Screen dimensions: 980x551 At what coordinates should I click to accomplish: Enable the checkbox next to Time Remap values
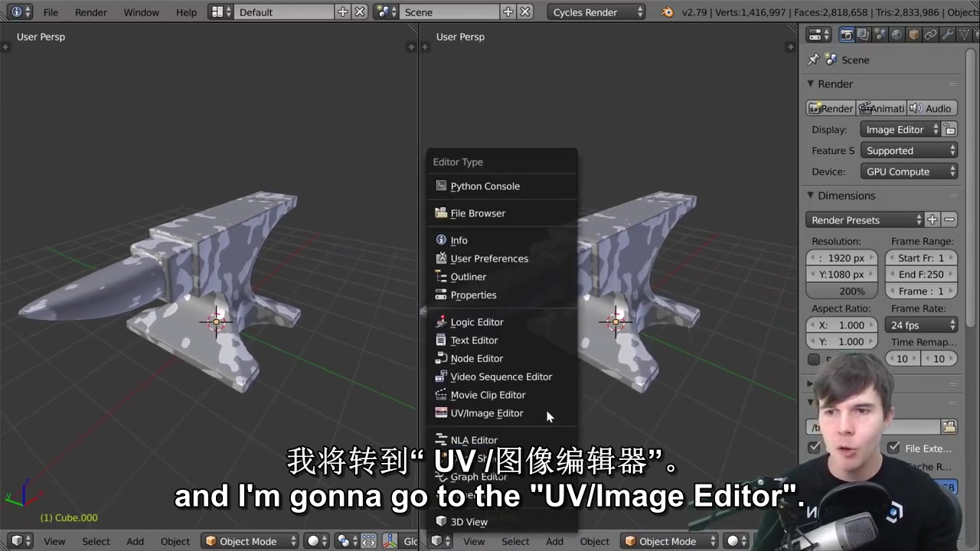pos(814,359)
